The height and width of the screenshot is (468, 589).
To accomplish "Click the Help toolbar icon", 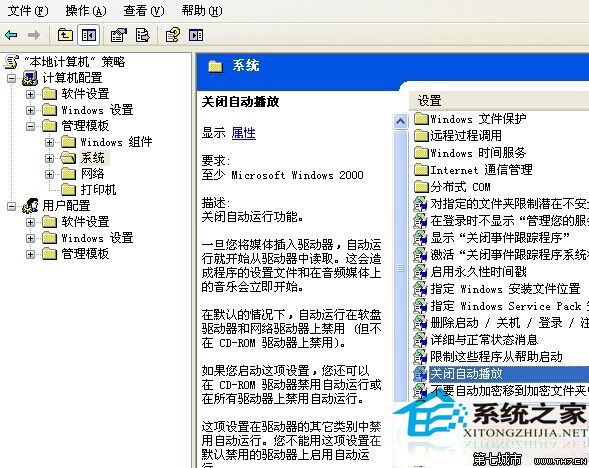I will 173,35.
